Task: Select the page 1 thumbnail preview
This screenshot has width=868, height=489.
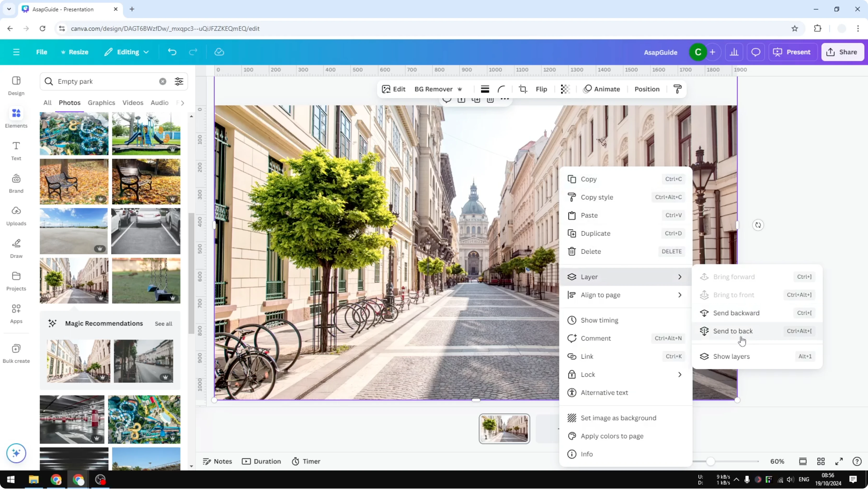Action: (504, 428)
